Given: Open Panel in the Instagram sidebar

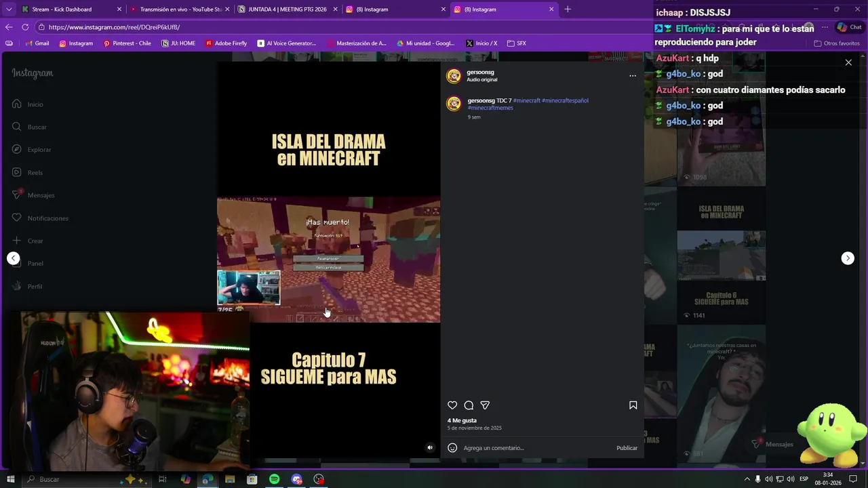Looking at the screenshot, I should tap(27, 264).
